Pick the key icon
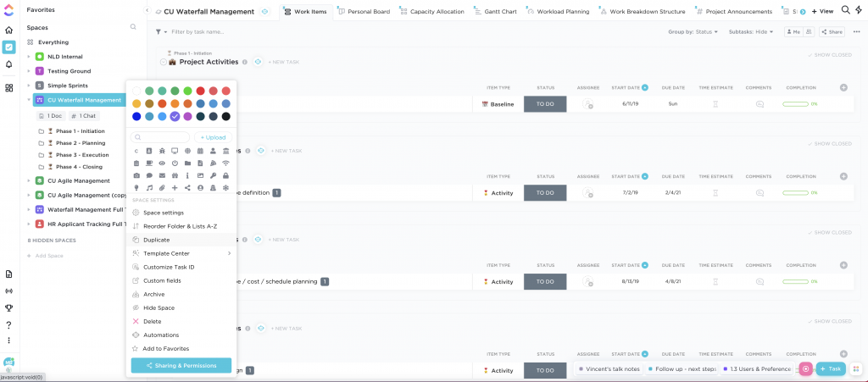868x382 pixels. [213, 175]
